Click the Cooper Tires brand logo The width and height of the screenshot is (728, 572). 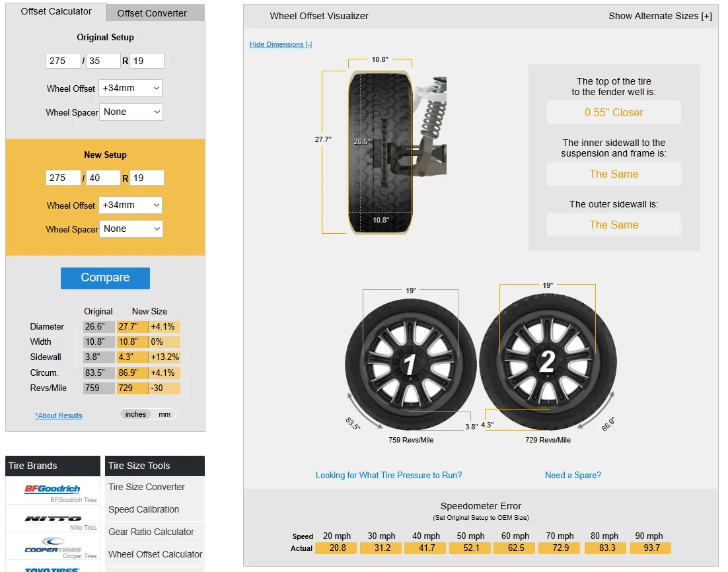(x=52, y=545)
